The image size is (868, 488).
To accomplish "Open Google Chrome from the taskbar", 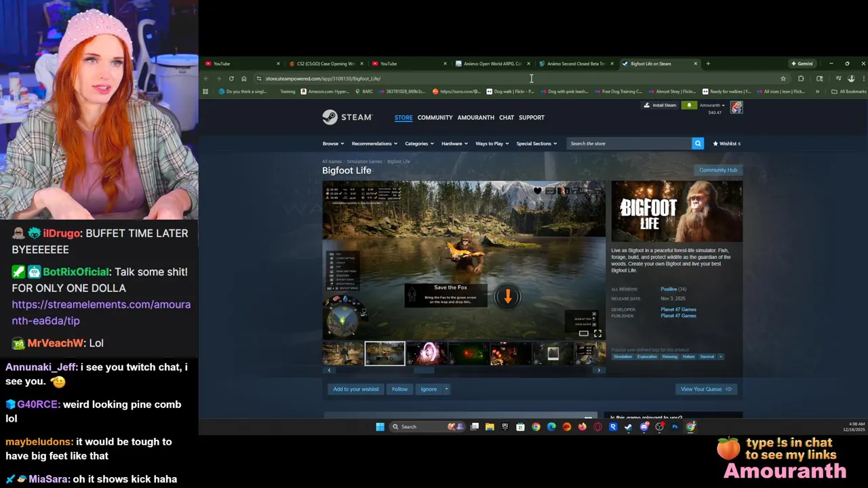I will 536,426.
